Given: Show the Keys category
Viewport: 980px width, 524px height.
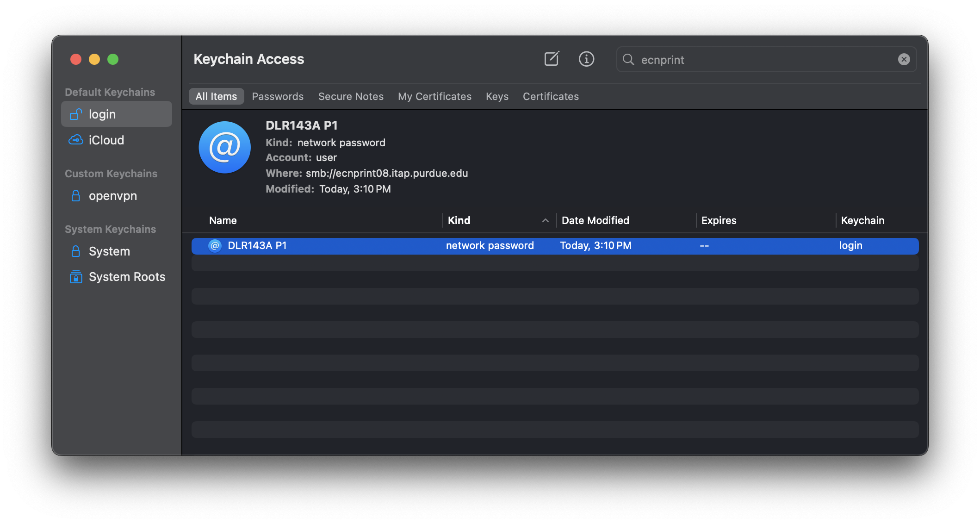Looking at the screenshot, I should click(497, 96).
